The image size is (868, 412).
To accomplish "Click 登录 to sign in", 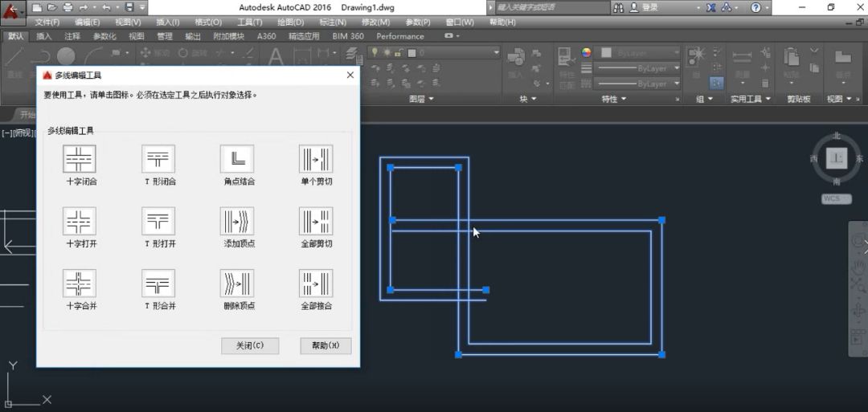I will [650, 8].
